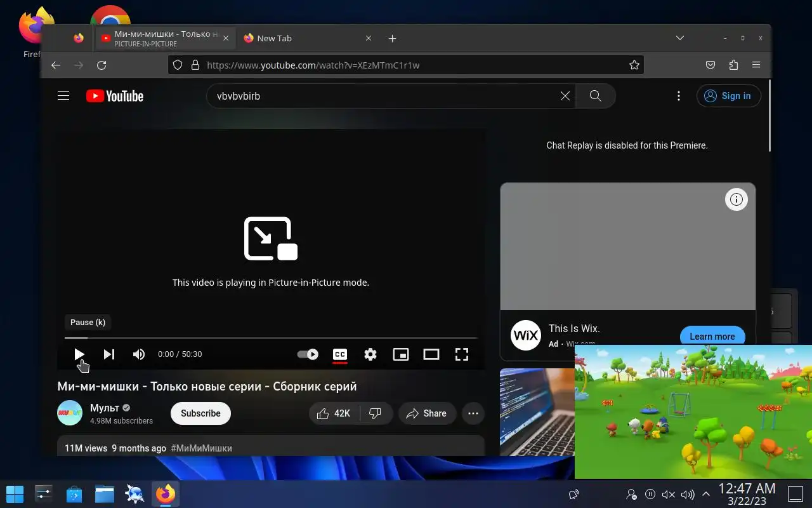Subscribe to the Мульт channel
This screenshot has height=508, width=812.
click(200, 413)
